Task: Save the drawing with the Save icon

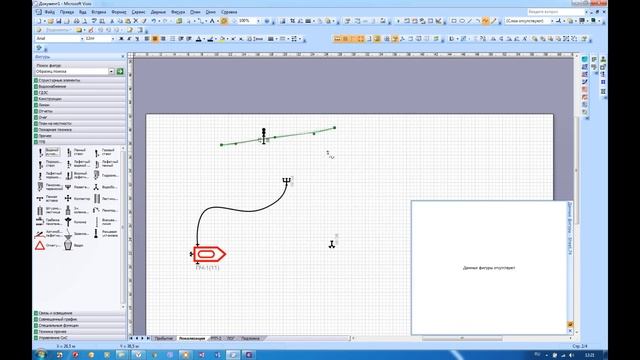Action: click(x=59, y=21)
